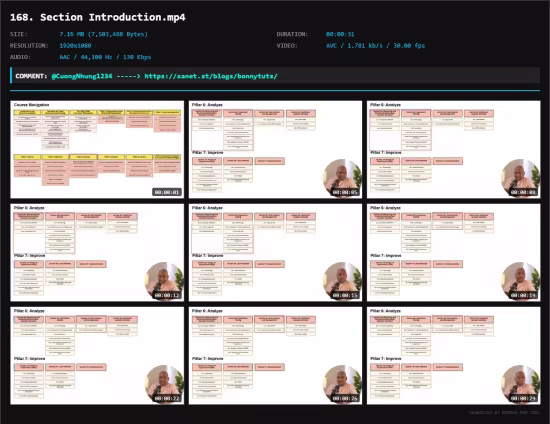Viewport: 550px width, 424px height.
Task: Click the @CuongNhung1234 username in comment
Action: coord(82,76)
